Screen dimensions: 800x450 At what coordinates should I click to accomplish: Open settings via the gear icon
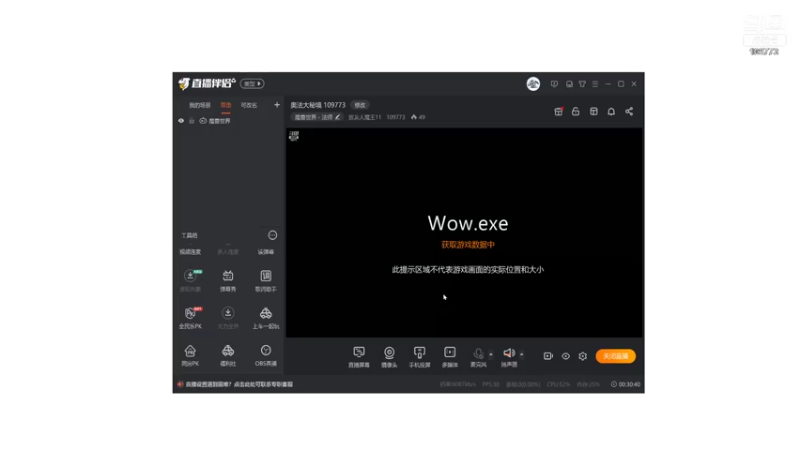[x=583, y=356]
